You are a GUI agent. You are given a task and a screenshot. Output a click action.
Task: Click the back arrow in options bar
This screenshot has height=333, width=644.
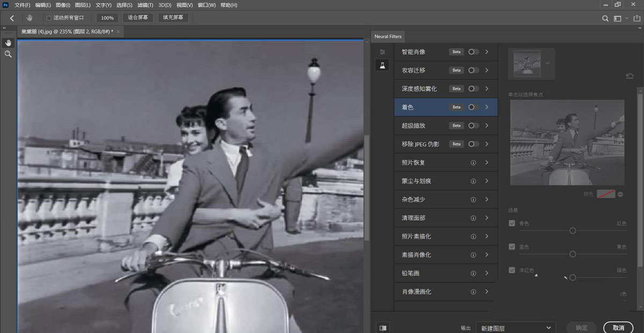[x=12, y=18]
